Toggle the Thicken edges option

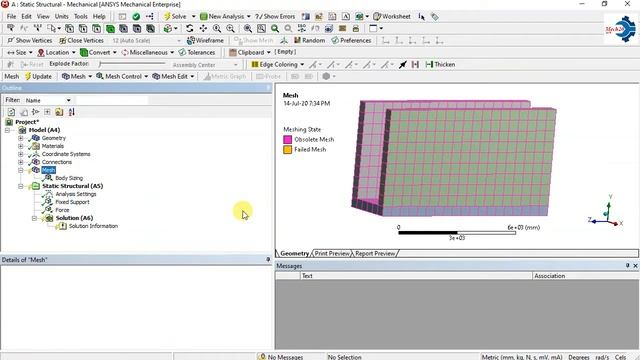pyautogui.click(x=440, y=64)
